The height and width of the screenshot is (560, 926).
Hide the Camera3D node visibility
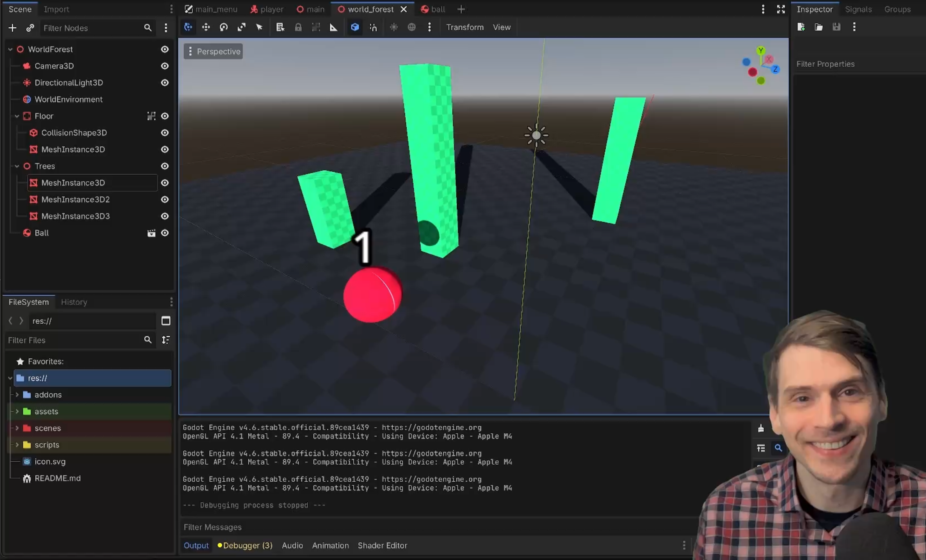coord(165,66)
